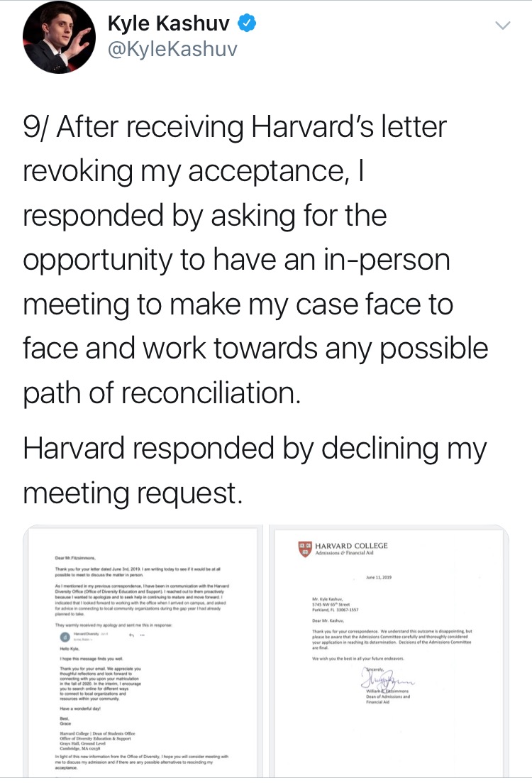Click the gray sender avatar circle in email
Viewport: 532px width, 783px height.
point(65,637)
